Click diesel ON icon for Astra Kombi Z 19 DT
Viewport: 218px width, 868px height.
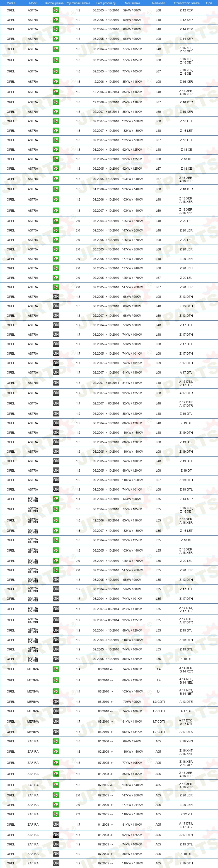pyautogui.click(x=56, y=659)
